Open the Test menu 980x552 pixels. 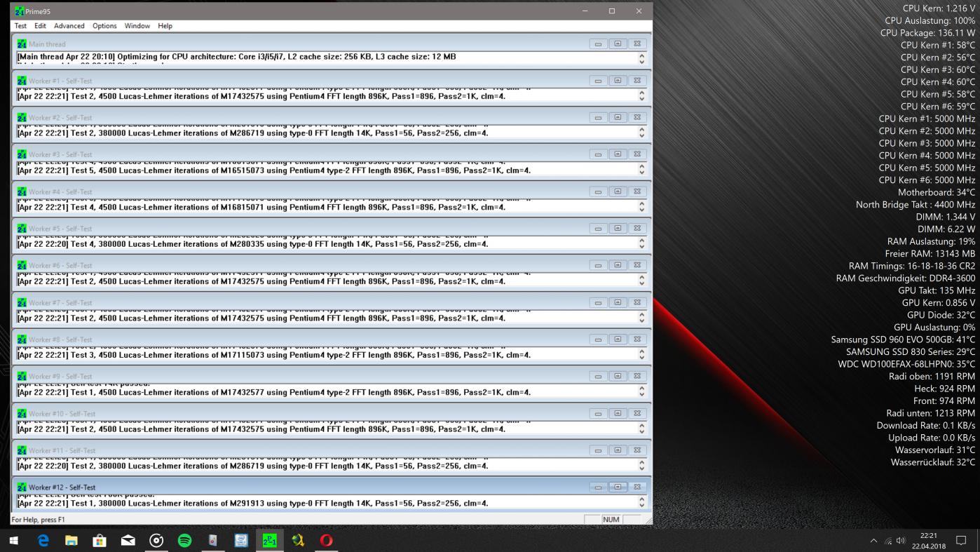click(20, 26)
